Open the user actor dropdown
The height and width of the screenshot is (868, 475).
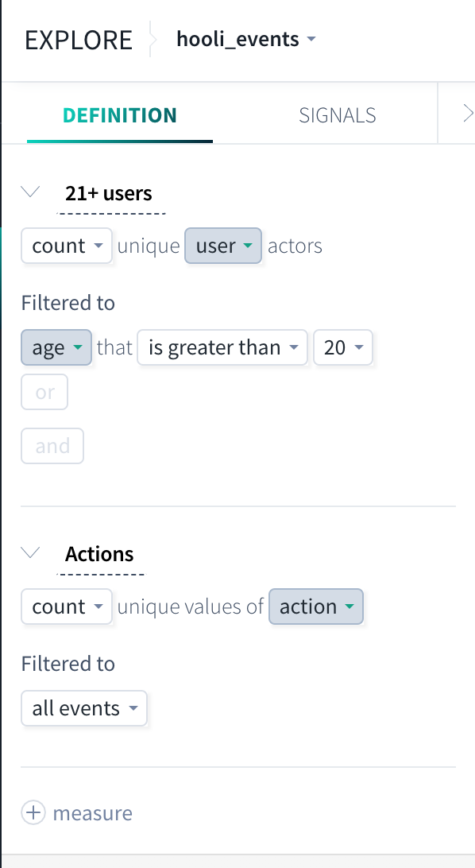(223, 246)
